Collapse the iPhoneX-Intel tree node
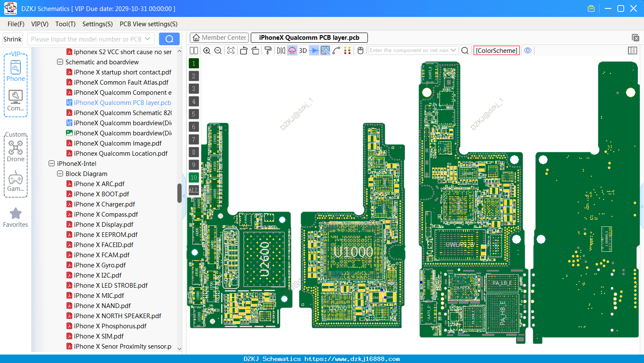The height and width of the screenshot is (363, 644). [52, 163]
